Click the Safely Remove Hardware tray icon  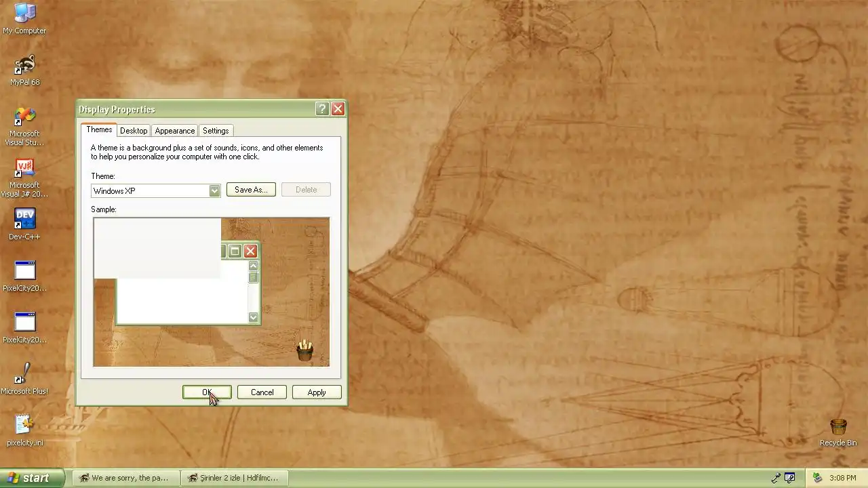818,478
